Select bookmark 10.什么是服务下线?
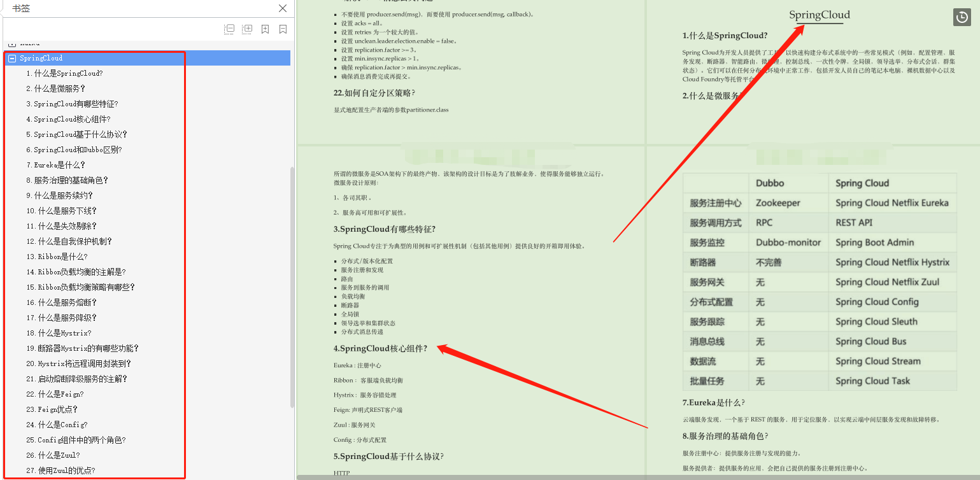 coord(61,211)
